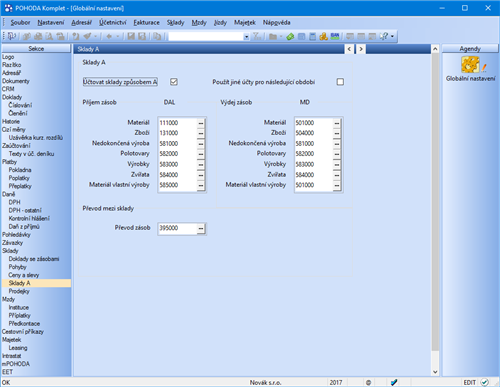This screenshot has height=387, width=500.
Task: Click the greyed back arrow icon
Action: 109,36
